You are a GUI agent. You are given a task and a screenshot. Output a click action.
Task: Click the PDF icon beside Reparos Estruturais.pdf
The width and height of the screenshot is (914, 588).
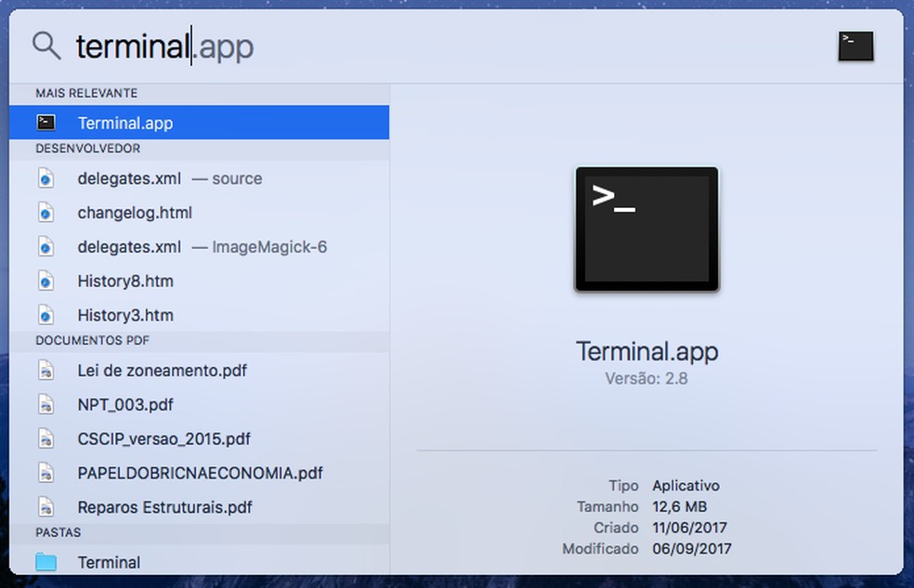46,507
